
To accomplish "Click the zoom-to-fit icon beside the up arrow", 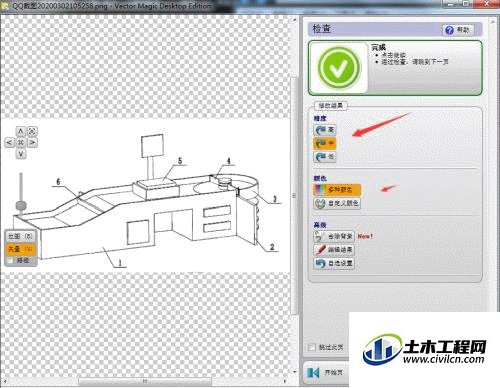I will 32,131.
